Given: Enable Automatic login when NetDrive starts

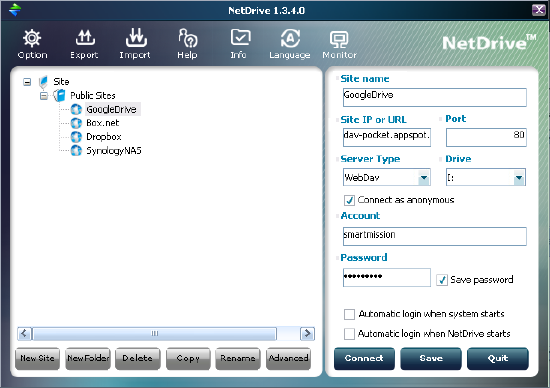Looking at the screenshot, I should point(349,334).
